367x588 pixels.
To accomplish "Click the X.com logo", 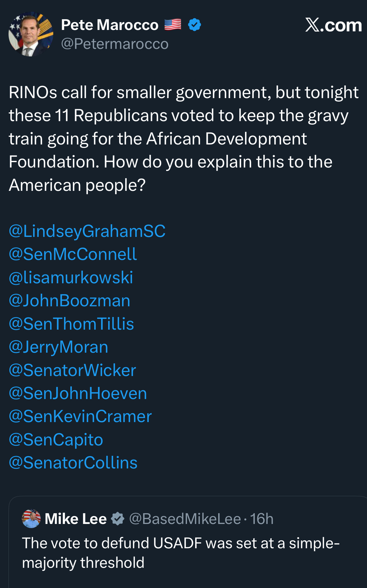I will point(333,25).
